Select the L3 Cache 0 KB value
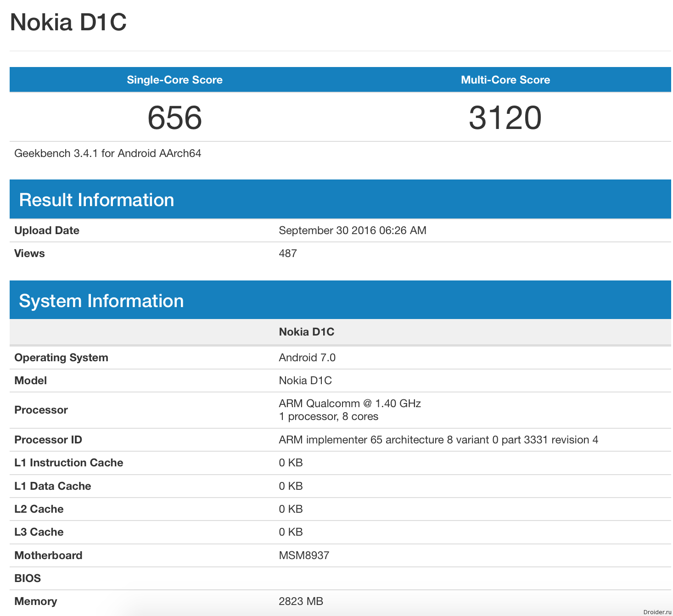The image size is (673, 616). click(291, 532)
